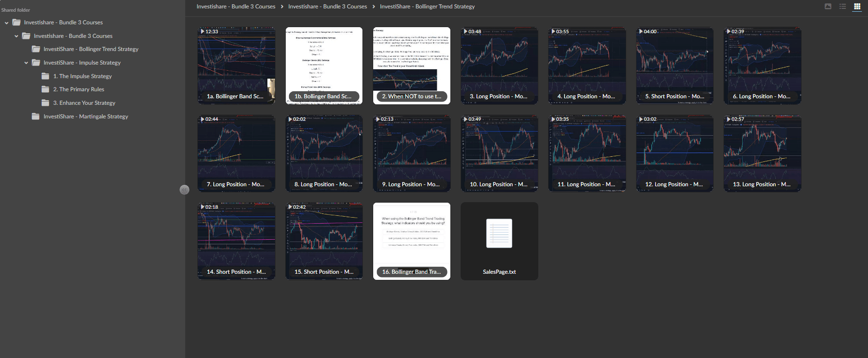
Task: Open 3. Enhance Your Strategy folder
Action: pyautogui.click(x=84, y=103)
